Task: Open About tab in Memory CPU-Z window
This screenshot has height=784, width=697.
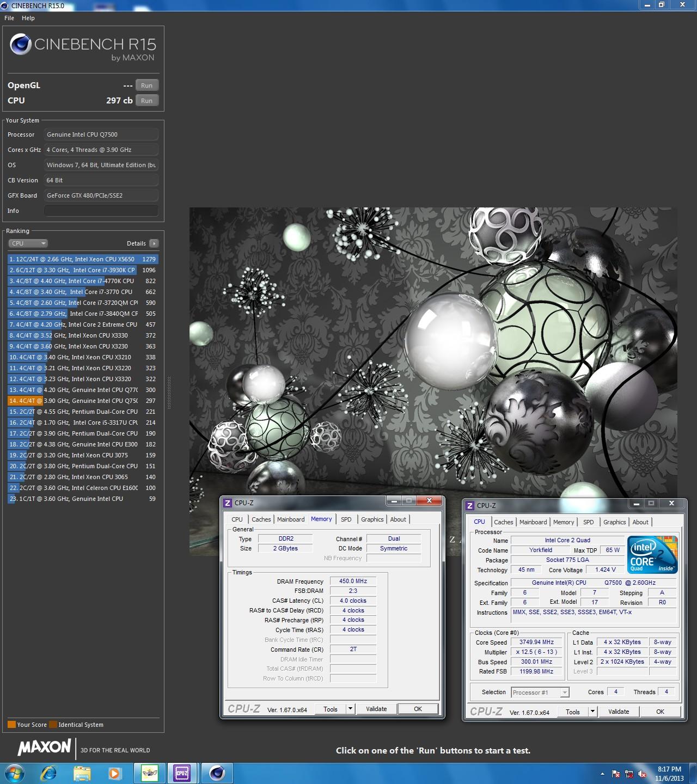Action: (x=398, y=519)
